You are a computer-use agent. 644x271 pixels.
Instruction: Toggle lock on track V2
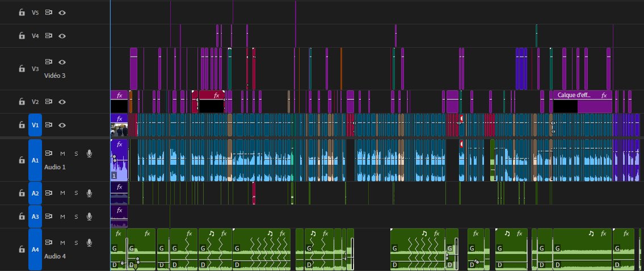coord(22,102)
